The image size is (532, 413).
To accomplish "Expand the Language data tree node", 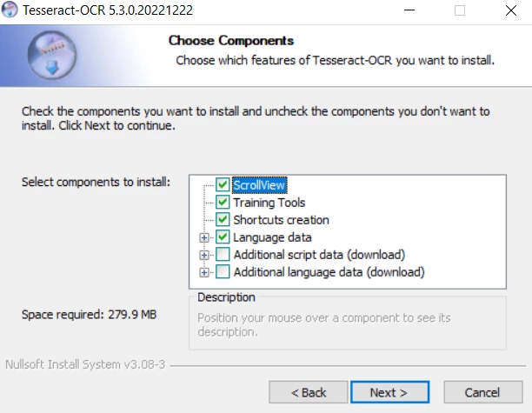I will (204, 237).
